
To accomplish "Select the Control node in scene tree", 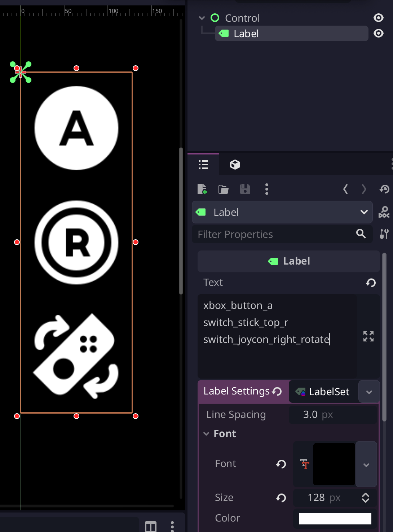I will click(242, 18).
